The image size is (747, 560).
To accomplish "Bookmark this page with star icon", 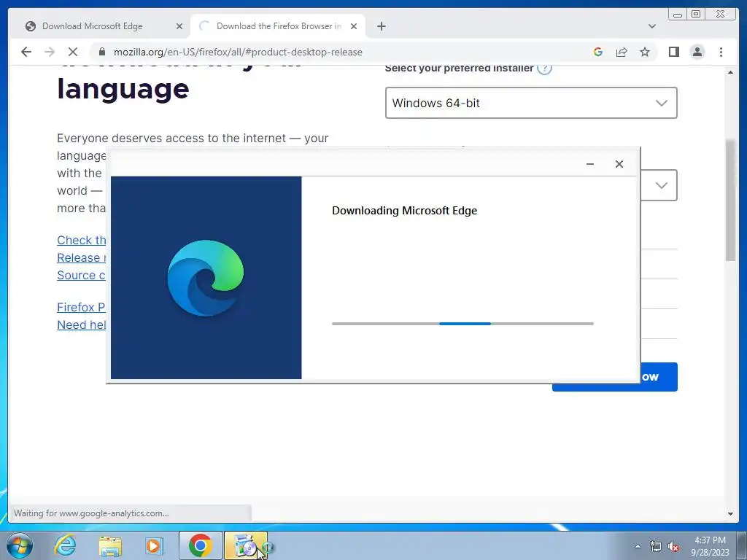I will pyautogui.click(x=645, y=52).
